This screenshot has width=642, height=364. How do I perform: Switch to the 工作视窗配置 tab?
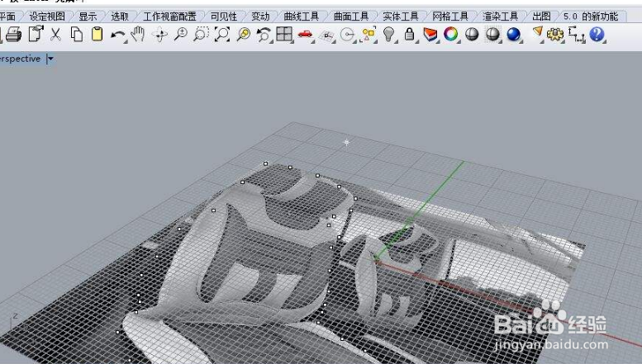169,17
